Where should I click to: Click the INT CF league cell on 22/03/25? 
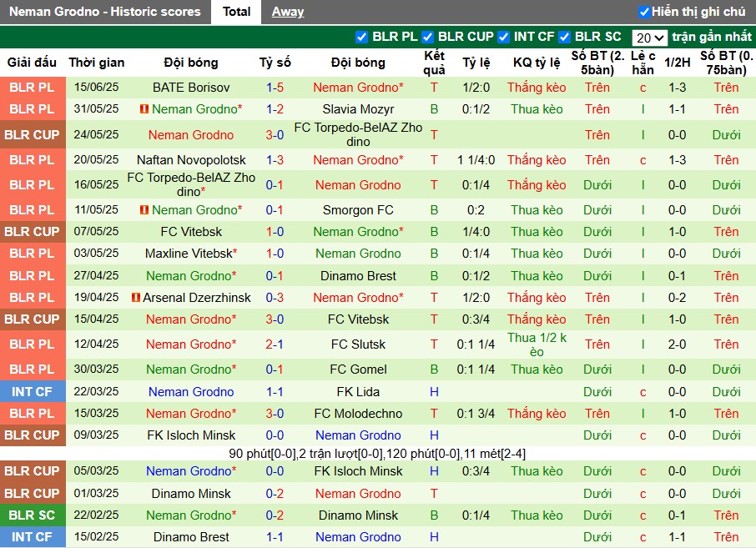point(32,392)
